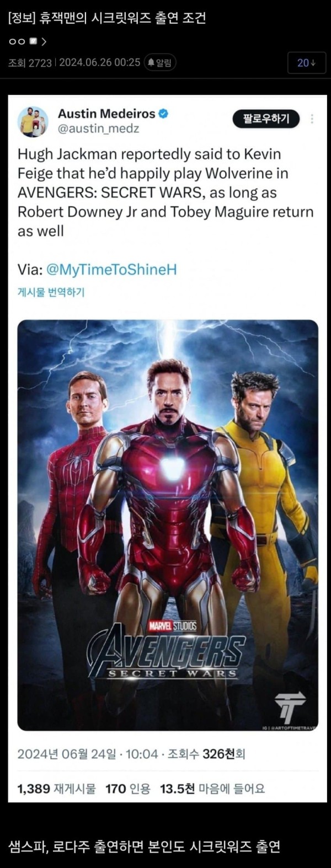The image size is (331, 868).
Task: Jump to comments with 20↓ button
Action: click(x=306, y=63)
